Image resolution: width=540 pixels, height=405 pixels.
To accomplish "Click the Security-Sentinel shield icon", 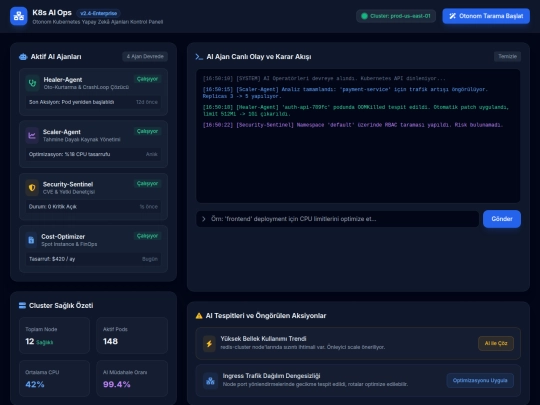I will (32, 188).
